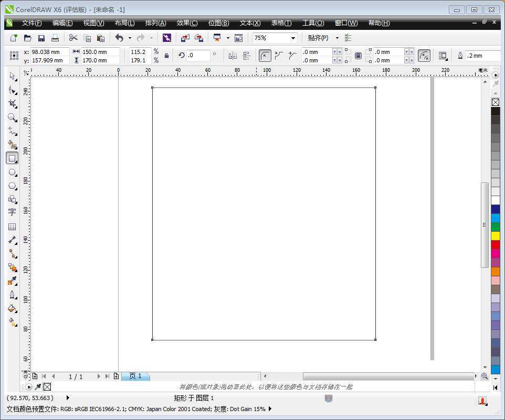Select the Pick tool
The height and width of the screenshot is (420, 505).
click(x=12, y=76)
